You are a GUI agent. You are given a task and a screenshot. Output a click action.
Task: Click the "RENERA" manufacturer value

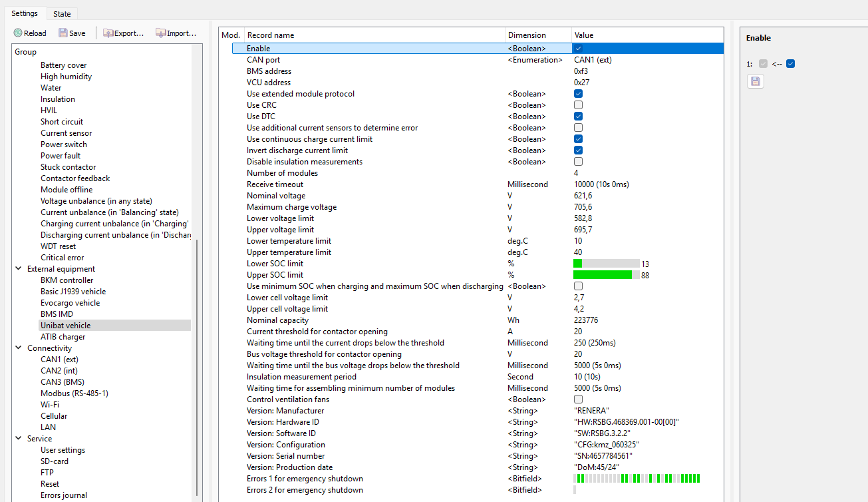click(x=591, y=411)
